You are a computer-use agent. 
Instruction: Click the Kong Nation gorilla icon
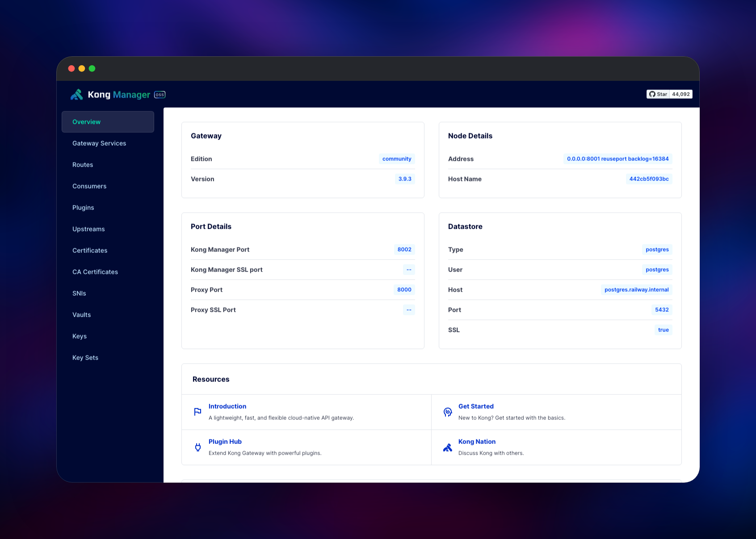click(448, 447)
